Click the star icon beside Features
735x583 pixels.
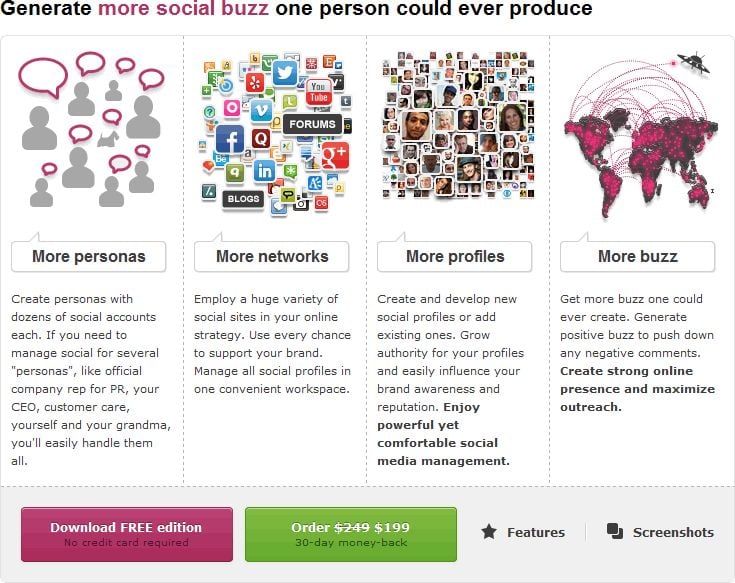click(x=488, y=531)
